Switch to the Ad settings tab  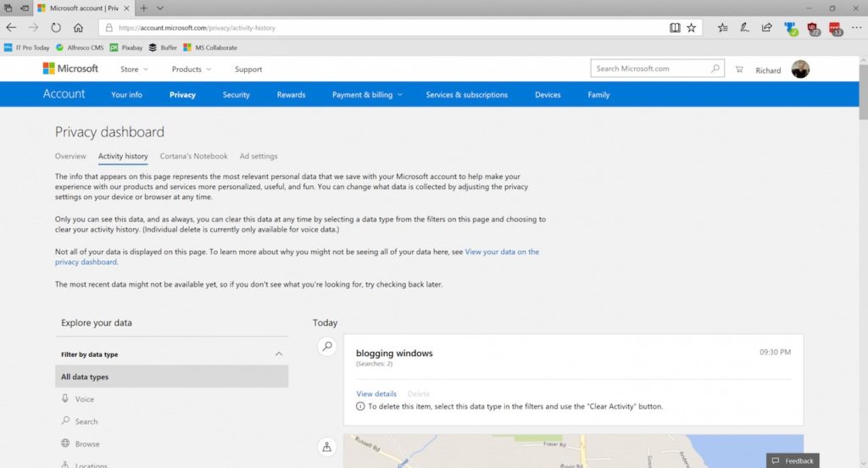[x=259, y=156]
